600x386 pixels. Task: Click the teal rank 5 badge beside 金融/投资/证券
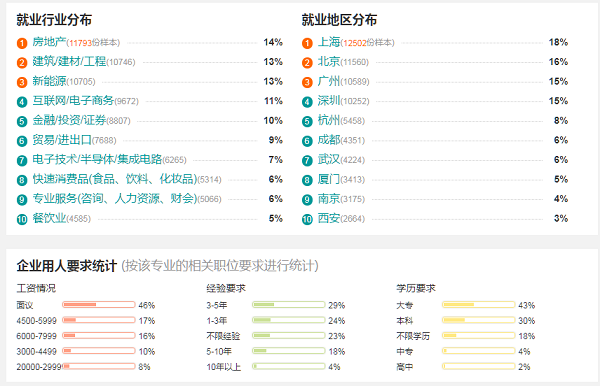22,121
